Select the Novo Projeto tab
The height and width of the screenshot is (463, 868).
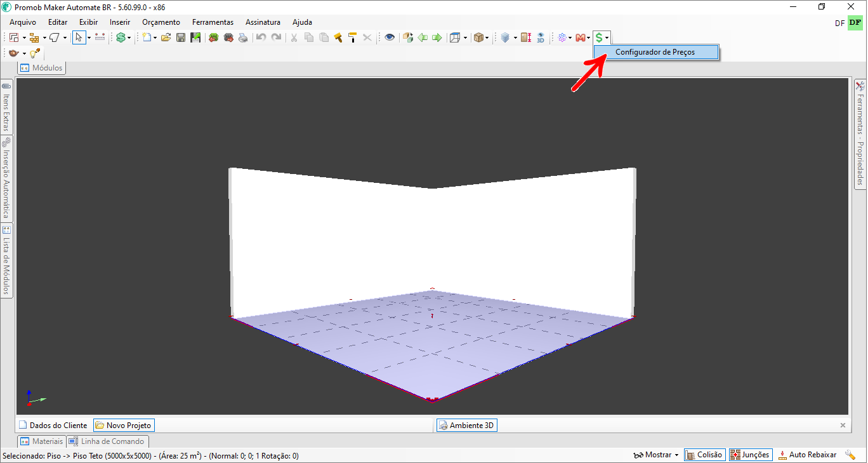click(x=124, y=426)
